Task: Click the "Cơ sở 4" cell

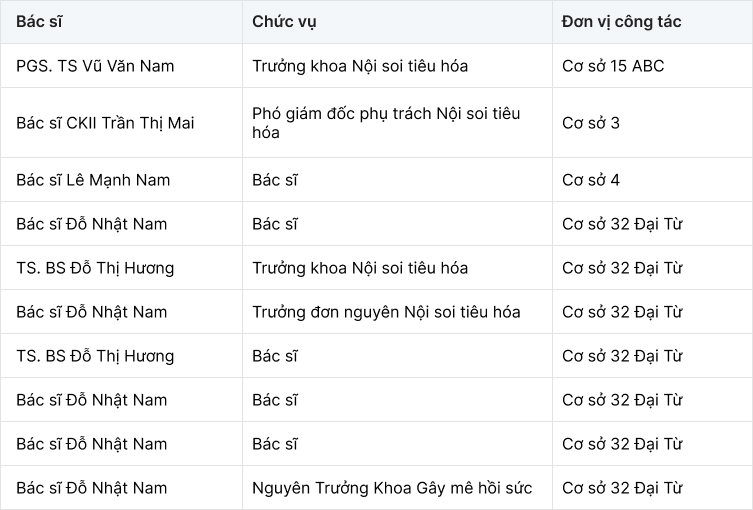Action: point(591,180)
